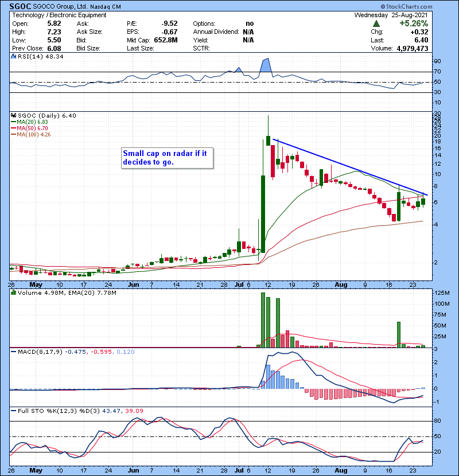Click the Last price 6.40 value
This screenshot has width=459, height=476.
(421, 40)
